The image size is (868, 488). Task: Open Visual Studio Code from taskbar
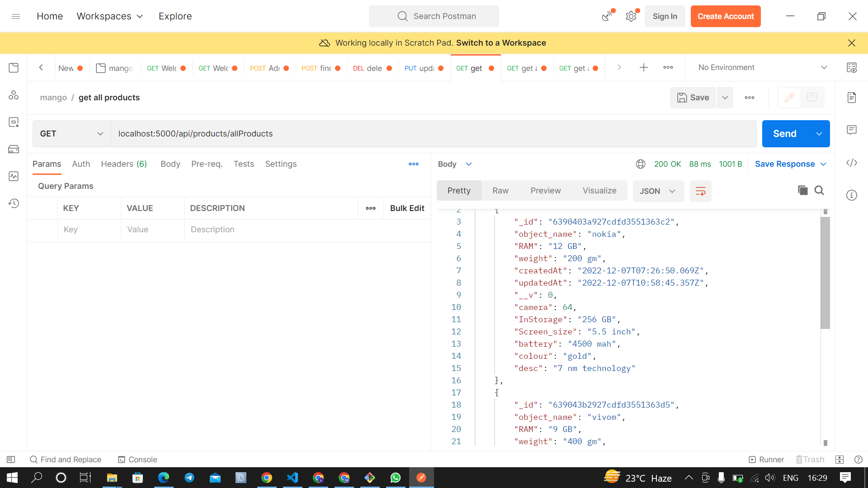pyautogui.click(x=292, y=478)
